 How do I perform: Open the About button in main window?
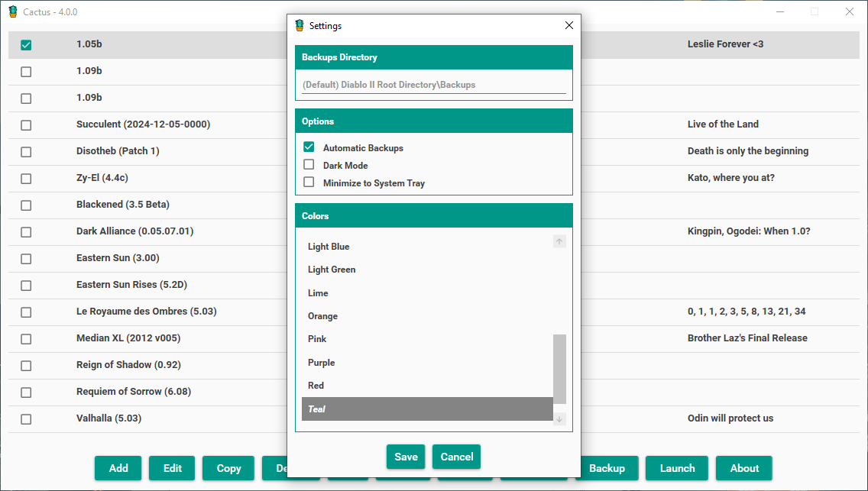[744, 468]
